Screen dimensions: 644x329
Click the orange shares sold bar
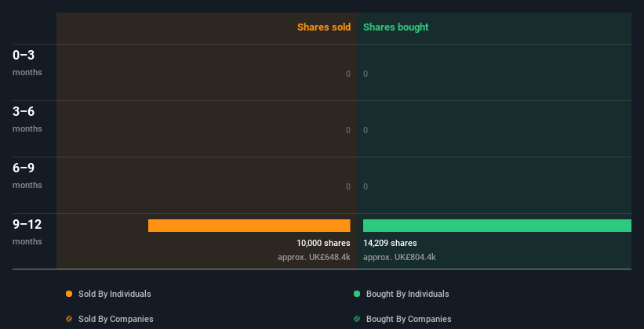pos(249,226)
